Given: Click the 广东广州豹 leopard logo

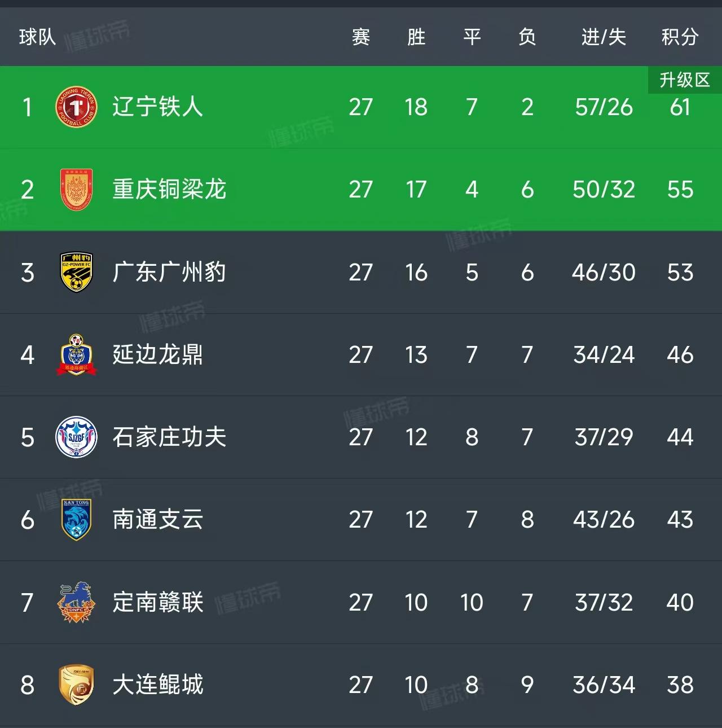Looking at the screenshot, I should tap(75, 273).
